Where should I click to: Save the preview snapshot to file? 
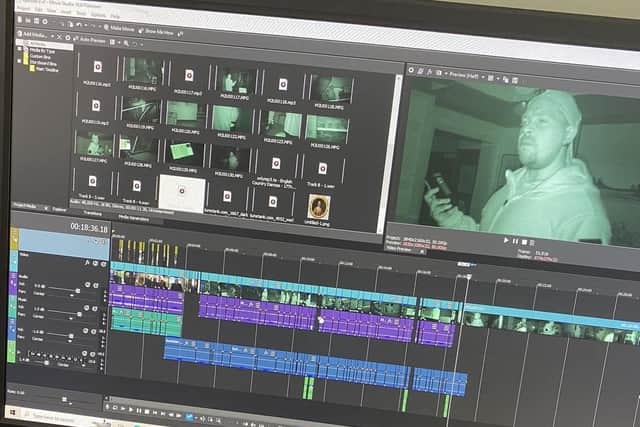coord(515,80)
